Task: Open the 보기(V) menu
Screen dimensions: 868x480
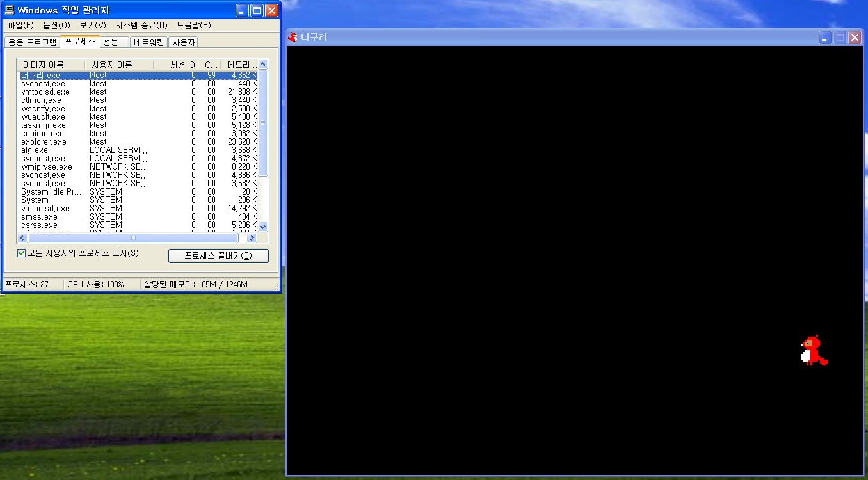Action: 93,25
